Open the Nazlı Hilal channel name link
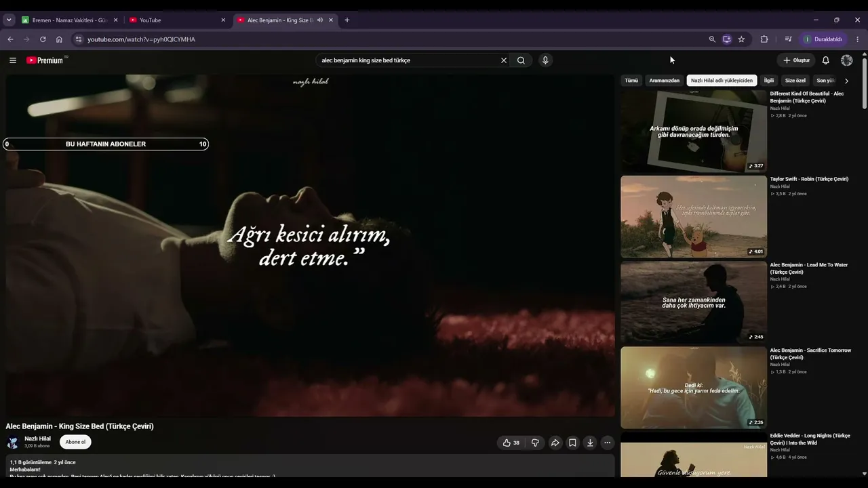Screen dimensions: 868x488 tap(38, 439)
